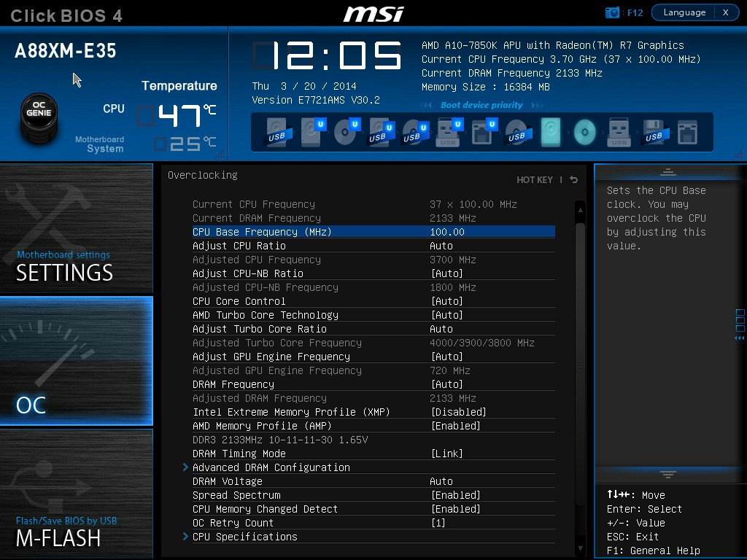Image resolution: width=747 pixels, height=560 pixels.
Task: Open DRAM Timing Mode Link options
Action: click(447, 454)
